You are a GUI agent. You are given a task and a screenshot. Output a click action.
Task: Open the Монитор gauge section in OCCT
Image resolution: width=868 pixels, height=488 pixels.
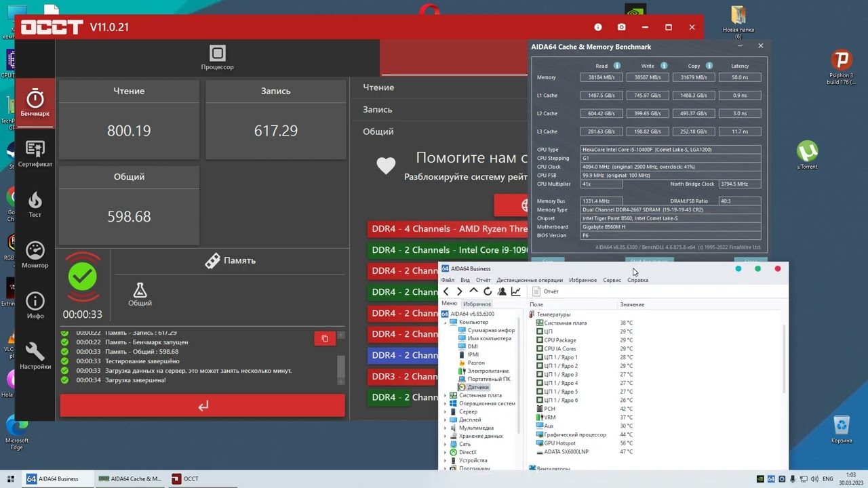pos(35,255)
